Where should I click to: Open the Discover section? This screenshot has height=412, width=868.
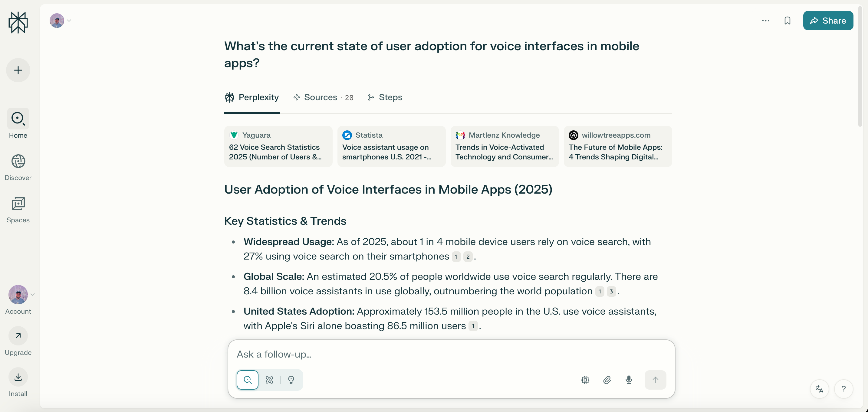click(x=18, y=167)
